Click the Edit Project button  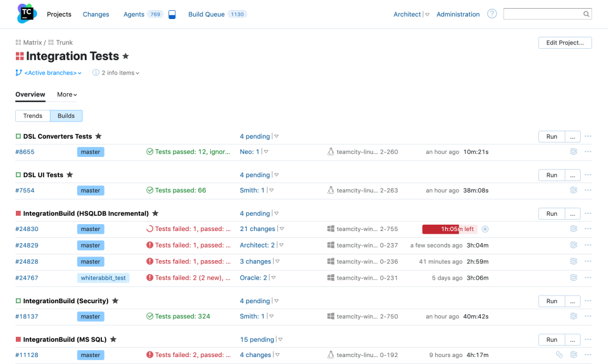point(565,43)
